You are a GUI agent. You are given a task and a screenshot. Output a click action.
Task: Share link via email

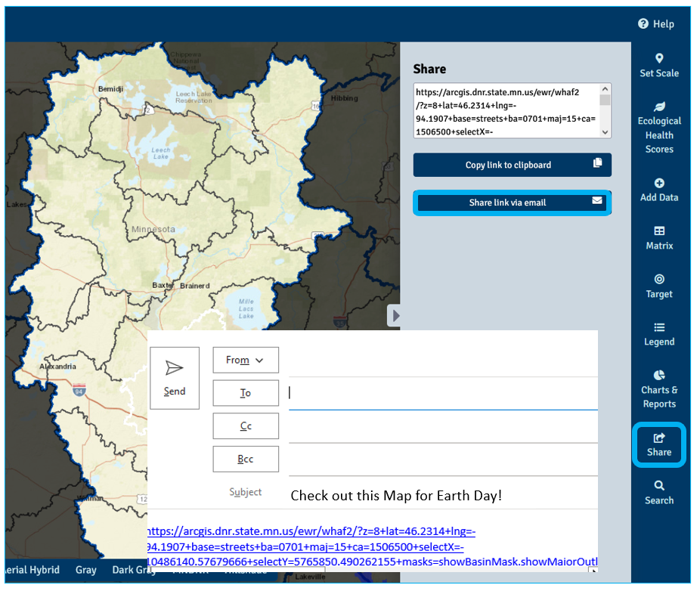tap(512, 202)
